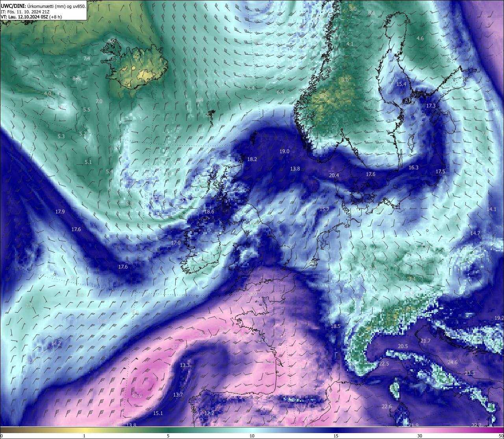Click the 14.7 value label
Viewport: 504px width, 439px height.
pos(475,233)
